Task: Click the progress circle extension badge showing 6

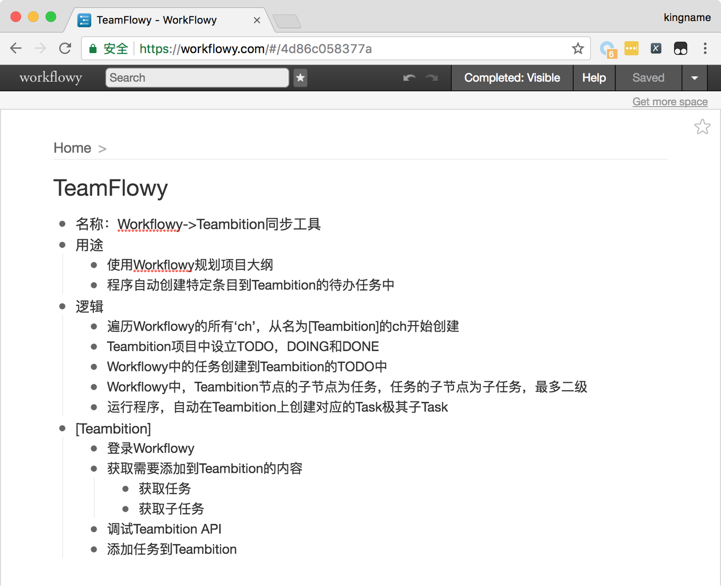Action: (x=607, y=48)
